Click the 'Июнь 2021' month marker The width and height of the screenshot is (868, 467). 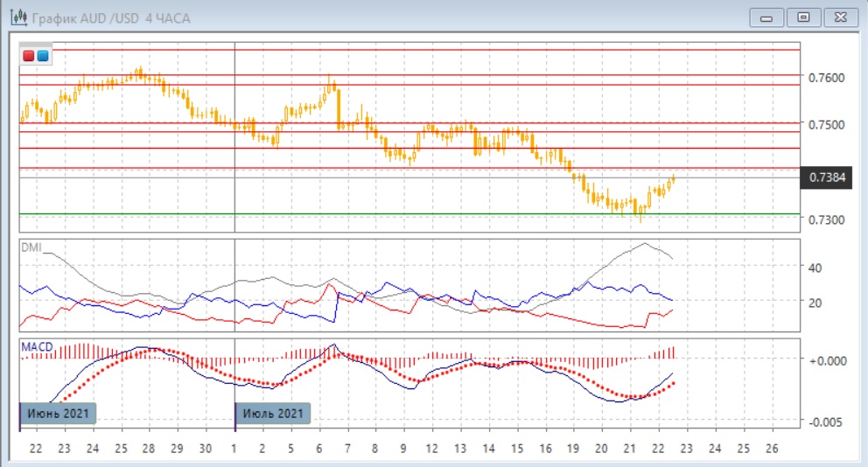pyautogui.click(x=58, y=413)
